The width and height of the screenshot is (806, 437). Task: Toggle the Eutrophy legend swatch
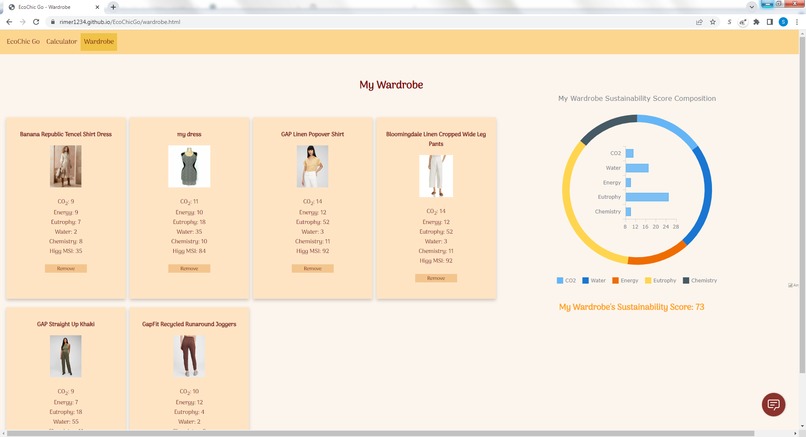(648, 281)
